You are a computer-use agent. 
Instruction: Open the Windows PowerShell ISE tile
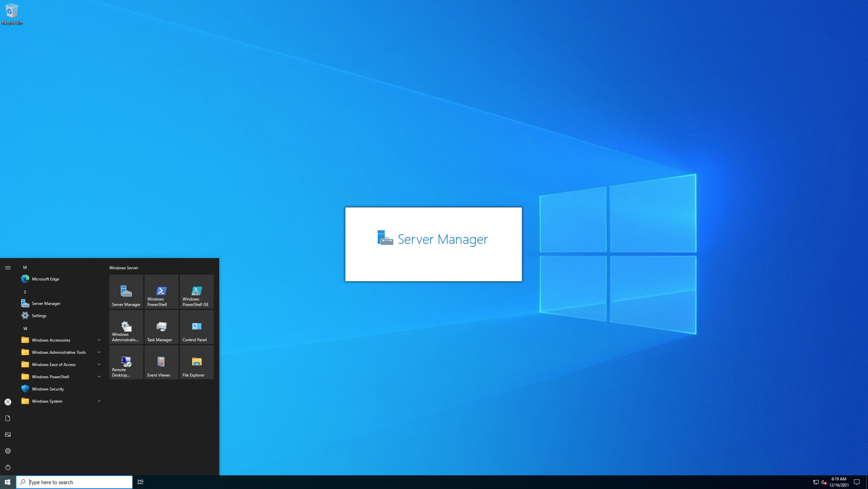point(196,292)
